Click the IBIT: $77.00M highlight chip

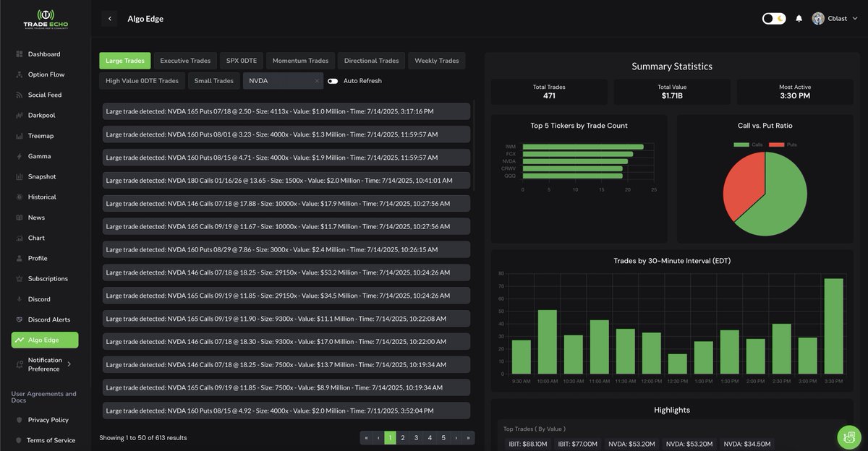click(x=576, y=444)
